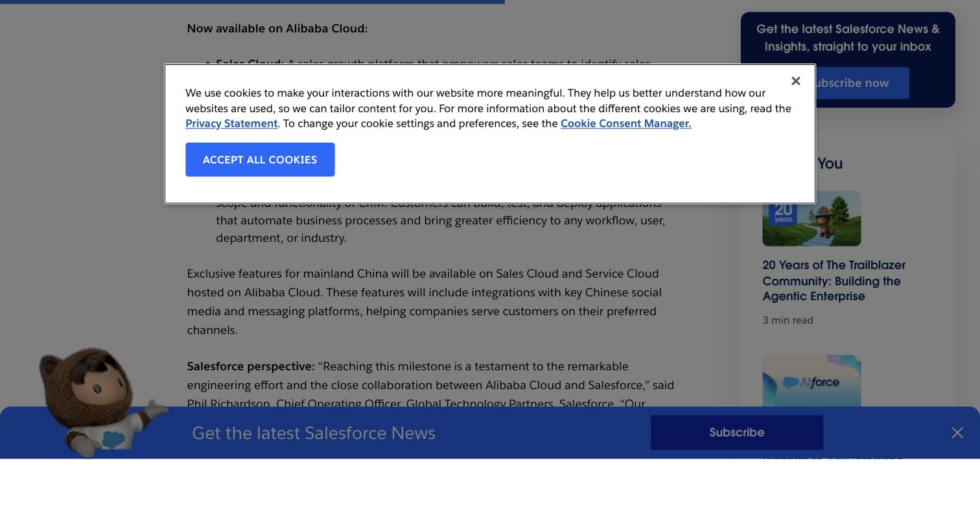Open the AIforce article thumbnail

[811, 381]
